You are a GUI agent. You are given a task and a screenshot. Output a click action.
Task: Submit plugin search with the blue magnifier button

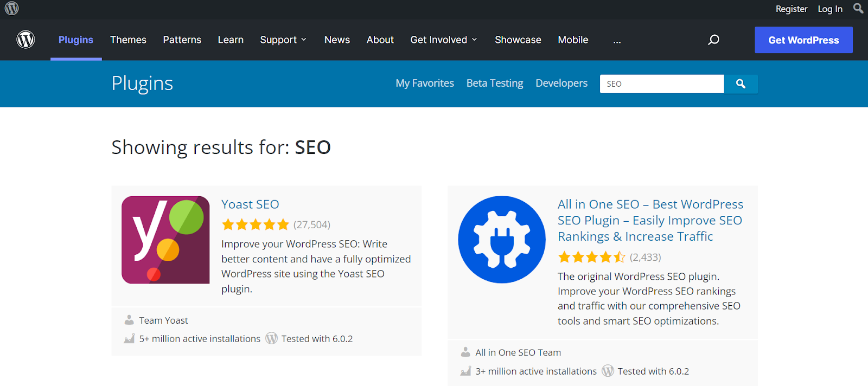pyautogui.click(x=741, y=84)
